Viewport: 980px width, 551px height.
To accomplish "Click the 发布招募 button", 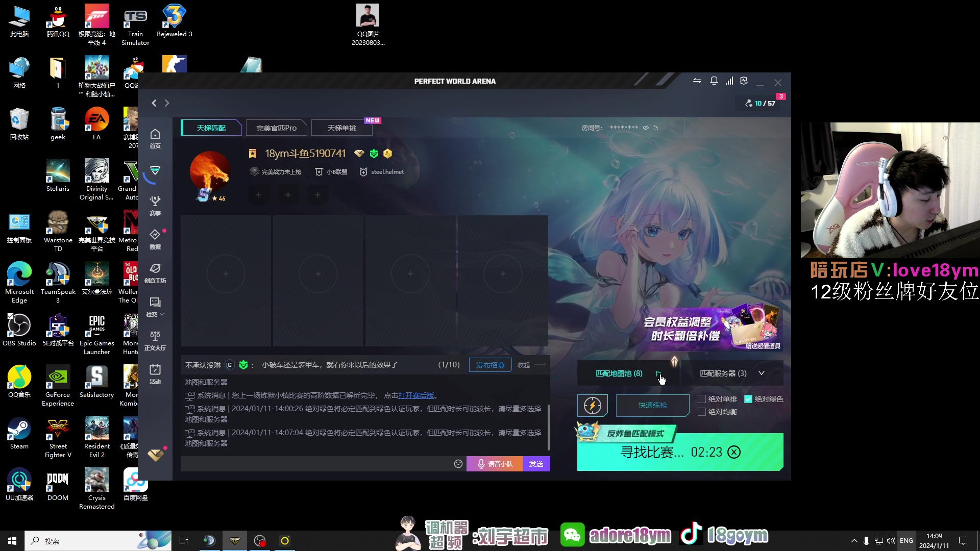I will [x=490, y=365].
